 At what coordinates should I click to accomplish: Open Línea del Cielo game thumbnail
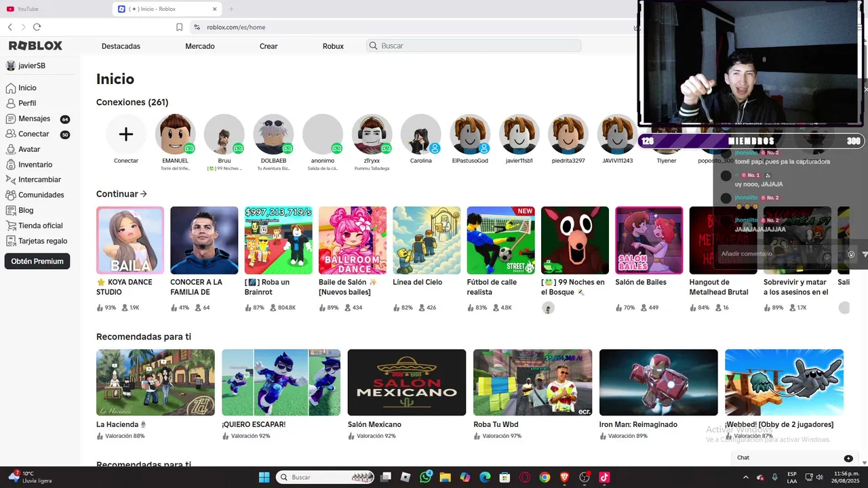coord(427,240)
